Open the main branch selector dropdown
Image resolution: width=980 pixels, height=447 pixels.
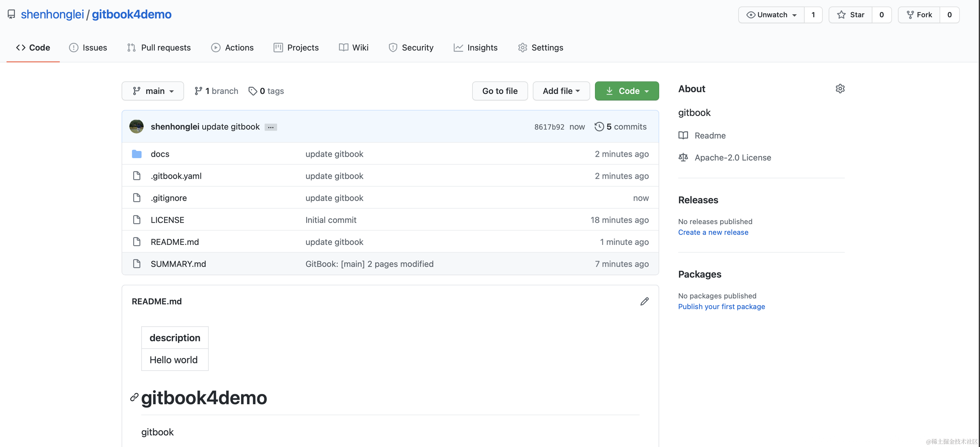pyautogui.click(x=153, y=91)
